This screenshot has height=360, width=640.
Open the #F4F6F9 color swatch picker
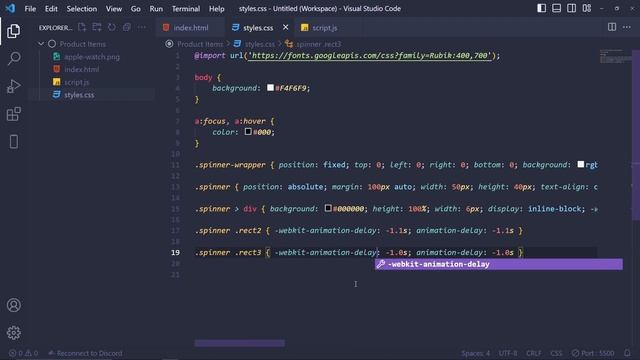click(270, 87)
